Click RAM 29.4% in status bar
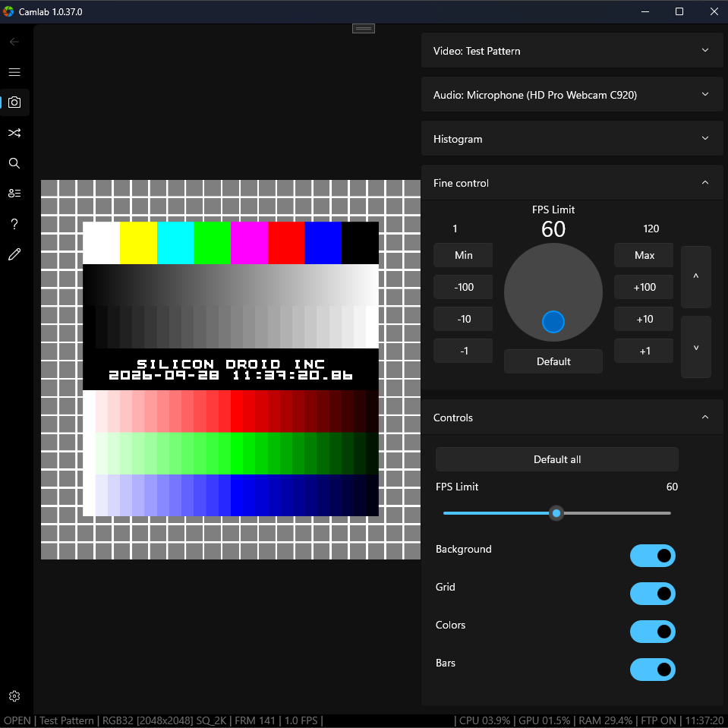The width and height of the screenshot is (728, 728). [x=605, y=720]
